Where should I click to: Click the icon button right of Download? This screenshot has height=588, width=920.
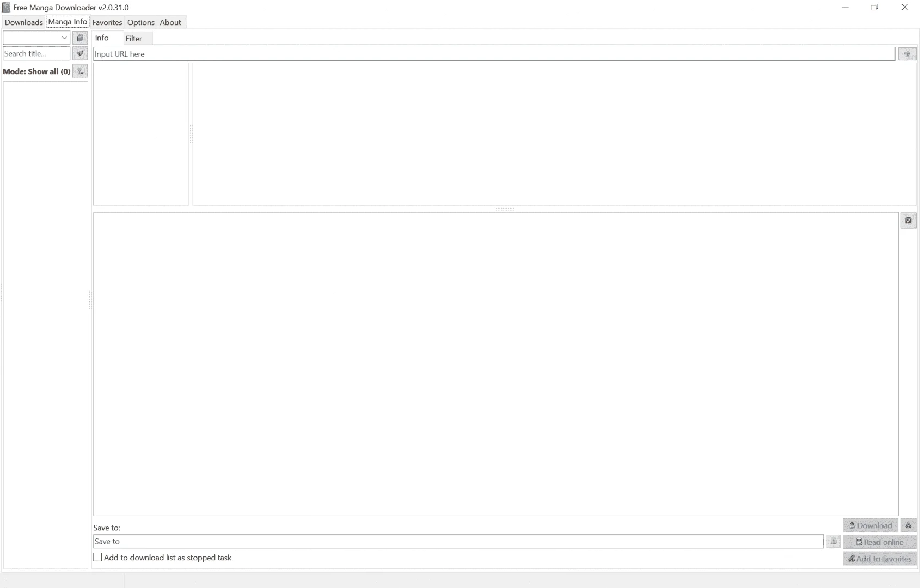pyautogui.click(x=909, y=525)
